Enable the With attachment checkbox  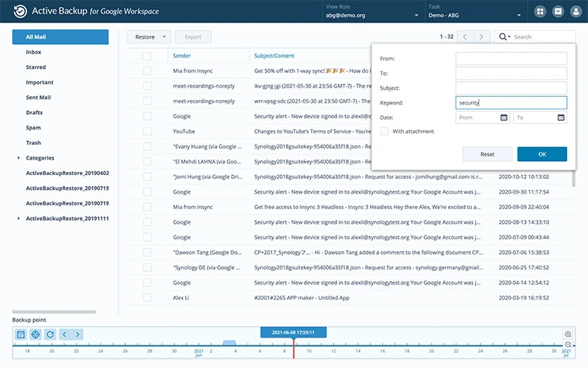coord(385,132)
